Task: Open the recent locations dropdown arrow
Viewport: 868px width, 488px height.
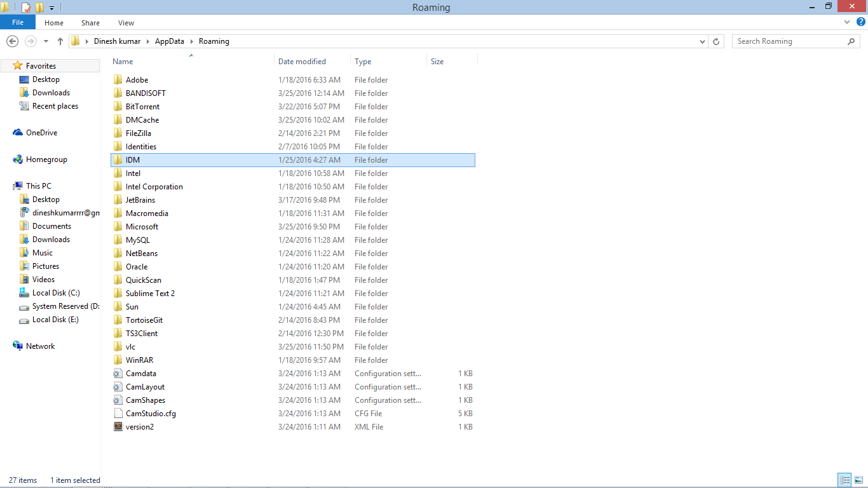Action: pos(46,41)
